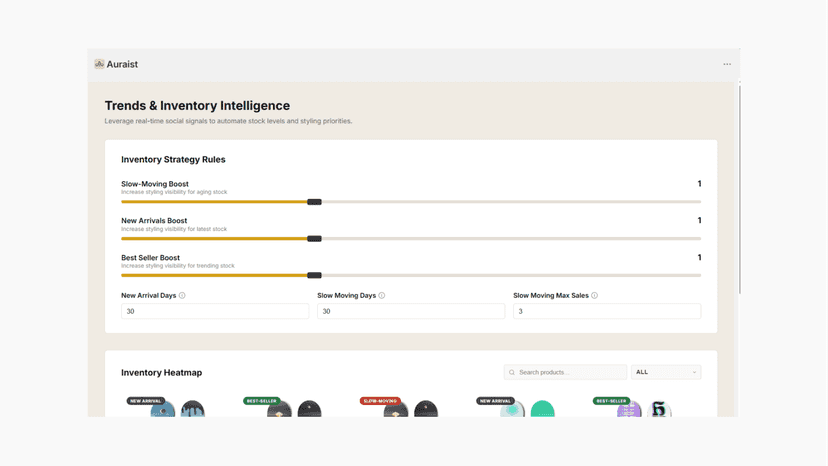The width and height of the screenshot is (828, 466).
Task: Adjust the Best Seller Boost slider handle
Action: coord(314,275)
